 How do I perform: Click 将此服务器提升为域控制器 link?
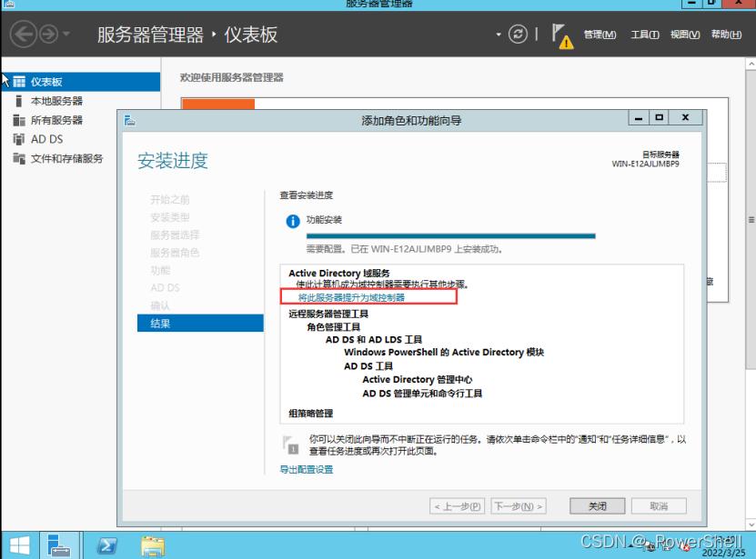(351, 297)
